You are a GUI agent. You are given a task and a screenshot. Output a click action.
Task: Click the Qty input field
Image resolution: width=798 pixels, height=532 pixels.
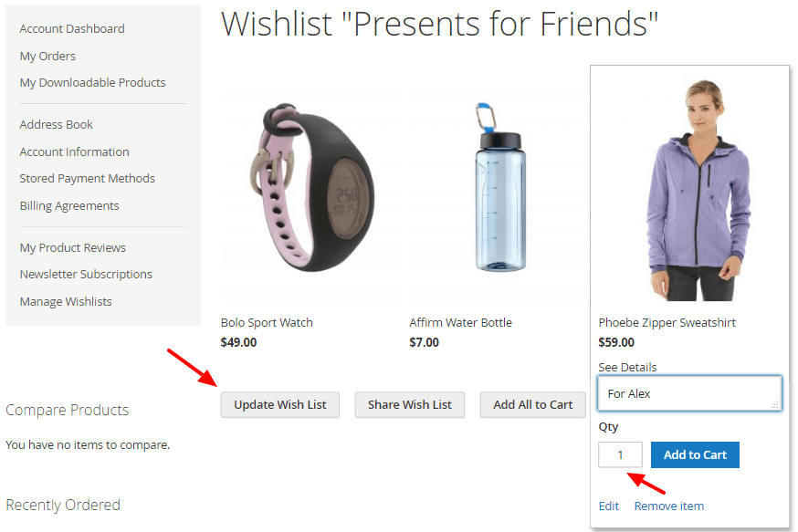620,454
